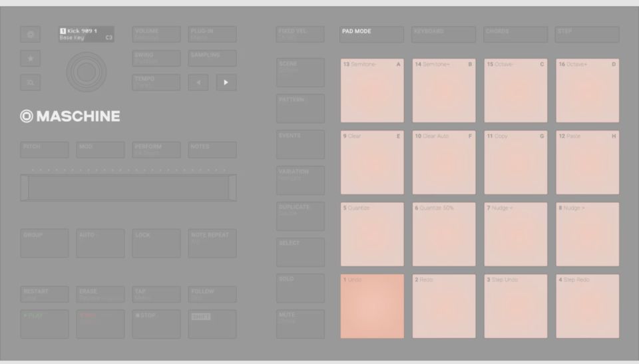Enable the LOCK button
This screenshot has width=639, height=364.
click(x=156, y=243)
